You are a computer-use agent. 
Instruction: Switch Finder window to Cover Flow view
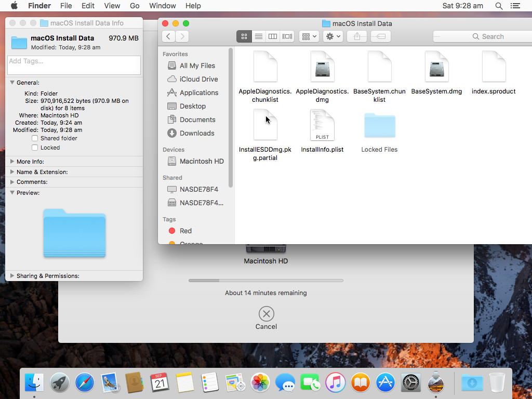(287, 36)
